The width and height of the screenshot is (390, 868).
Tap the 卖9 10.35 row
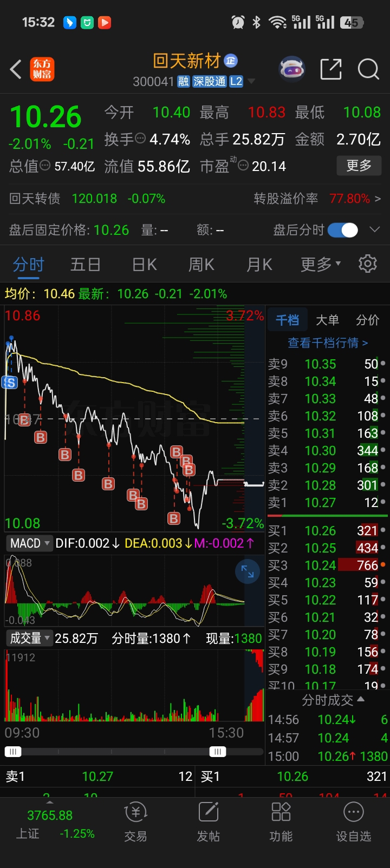pos(327,364)
